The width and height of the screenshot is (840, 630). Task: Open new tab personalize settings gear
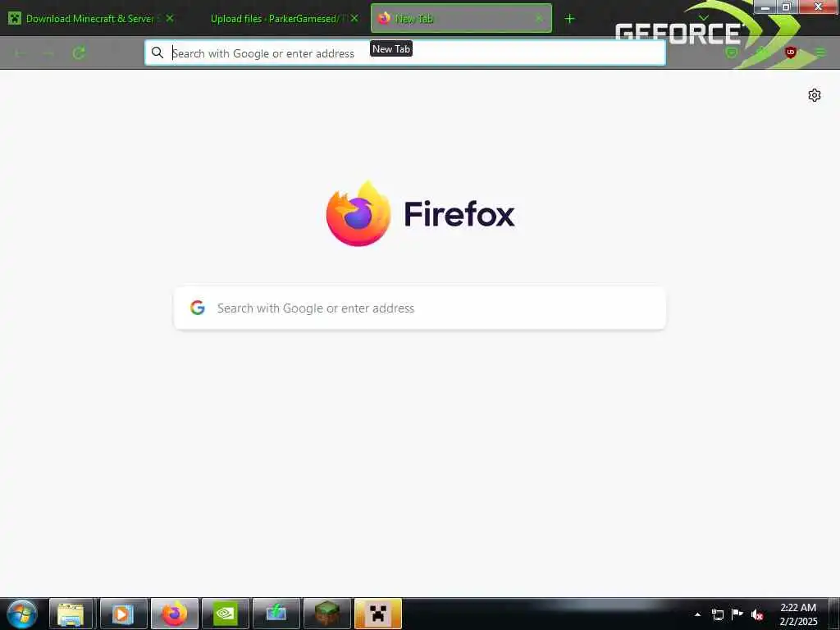pyautogui.click(x=815, y=95)
